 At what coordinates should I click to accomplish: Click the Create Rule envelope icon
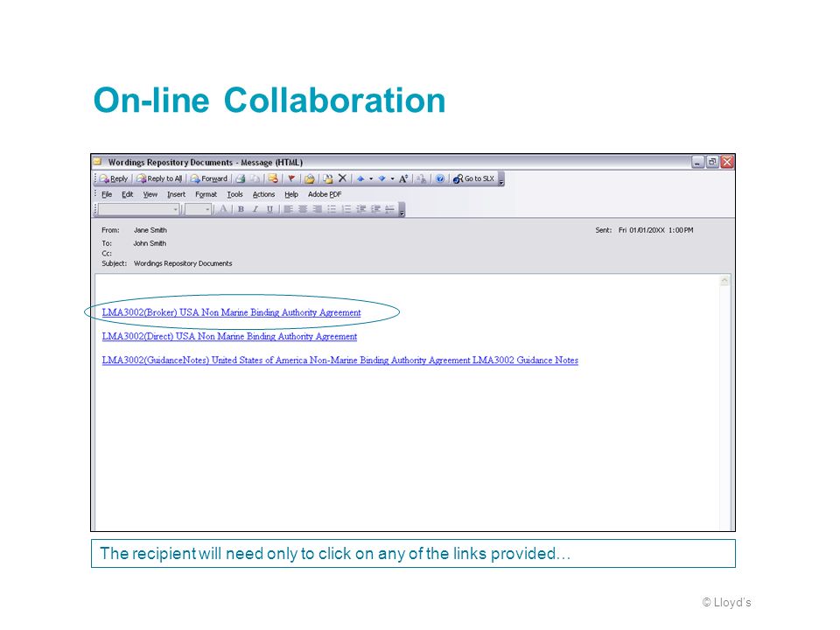click(273, 178)
